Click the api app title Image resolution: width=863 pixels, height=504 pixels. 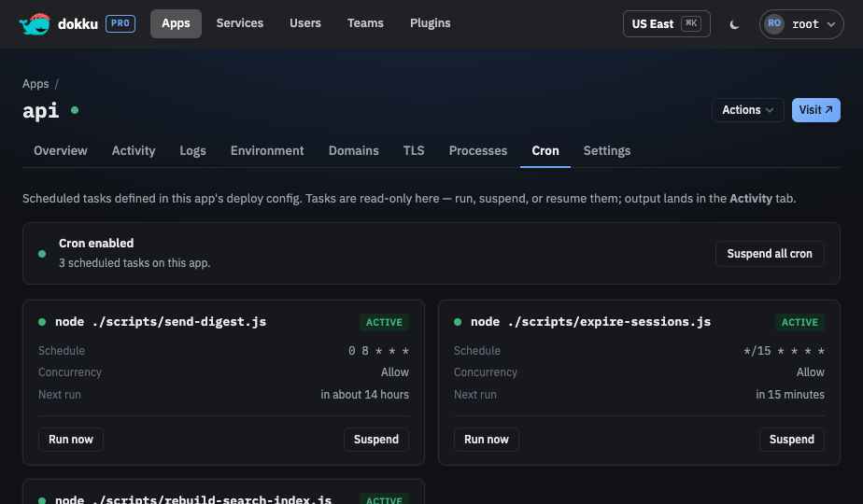tap(41, 110)
